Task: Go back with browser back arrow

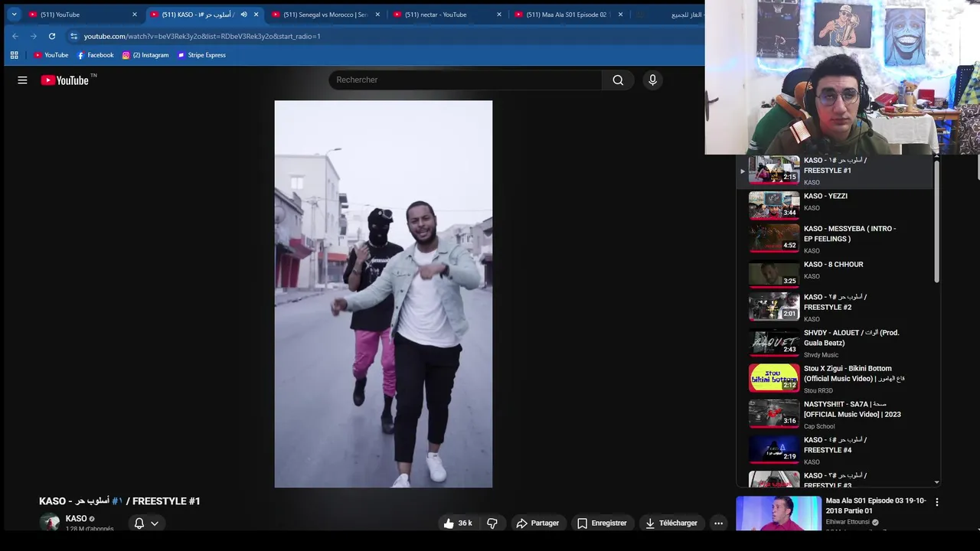Action: click(15, 36)
